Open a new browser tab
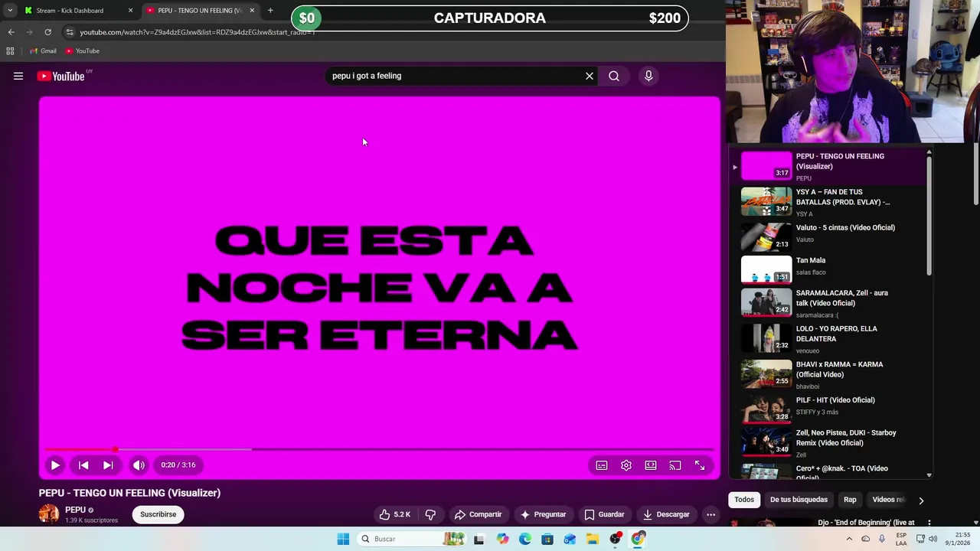 coord(270,11)
